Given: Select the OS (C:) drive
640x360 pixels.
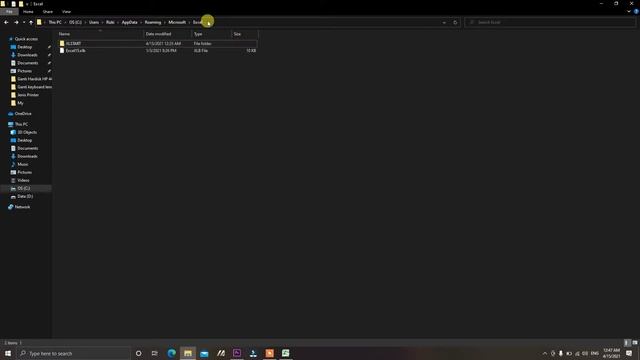Looking at the screenshot, I should click(24, 189).
